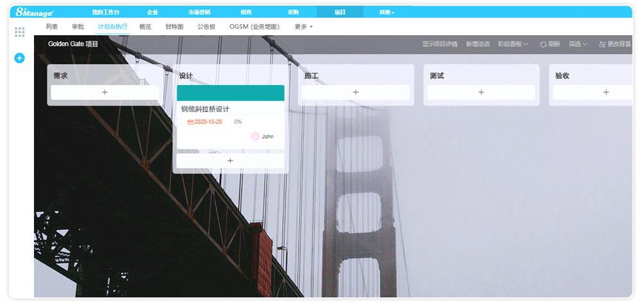The image size is (644, 308).
Task: Switch to the 甘特图 tab
Action: pyautogui.click(x=174, y=27)
